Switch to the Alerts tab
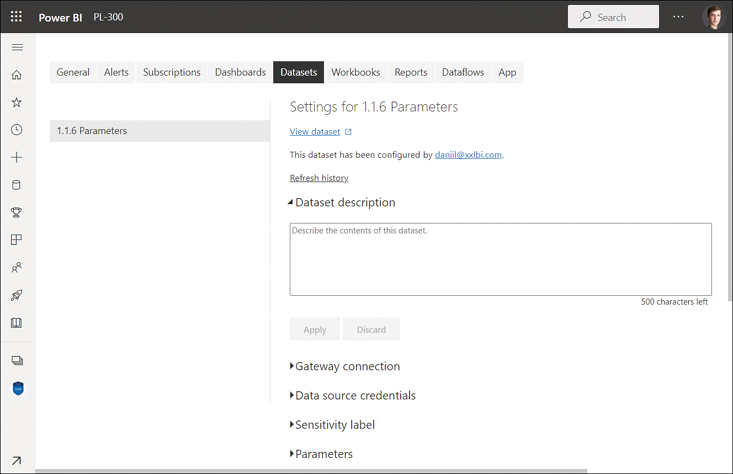The width and height of the screenshot is (733, 474). pyautogui.click(x=116, y=72)
